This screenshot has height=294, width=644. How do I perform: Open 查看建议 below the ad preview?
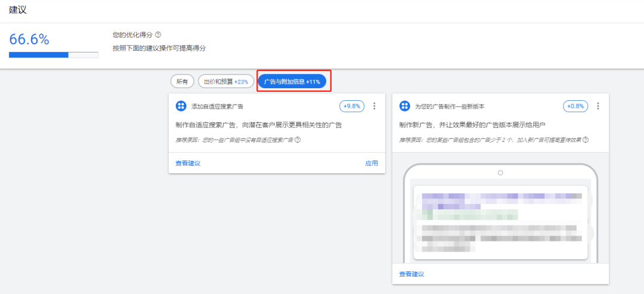tap(411, 274)
